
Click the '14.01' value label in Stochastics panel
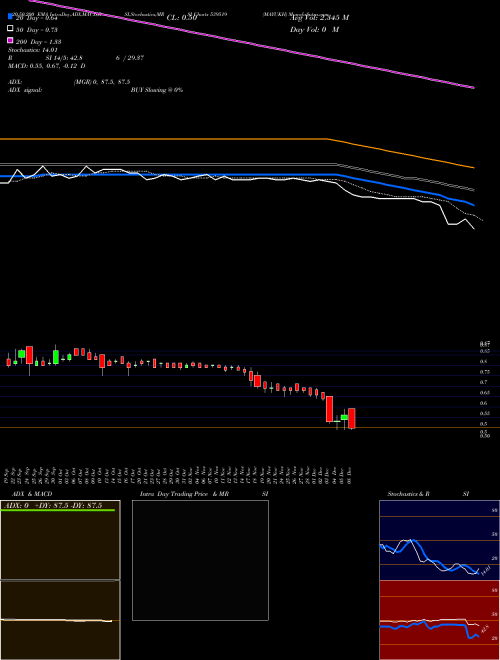click(484, 571)
